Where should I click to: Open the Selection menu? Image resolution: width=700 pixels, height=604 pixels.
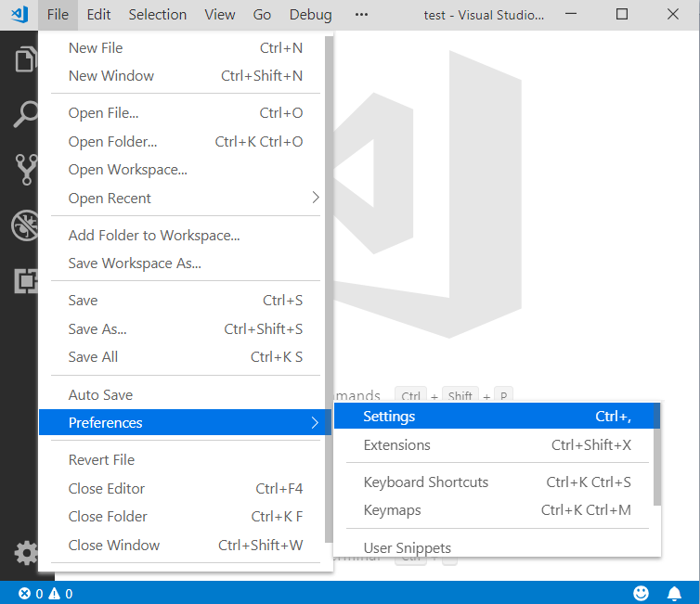(158, 15)
